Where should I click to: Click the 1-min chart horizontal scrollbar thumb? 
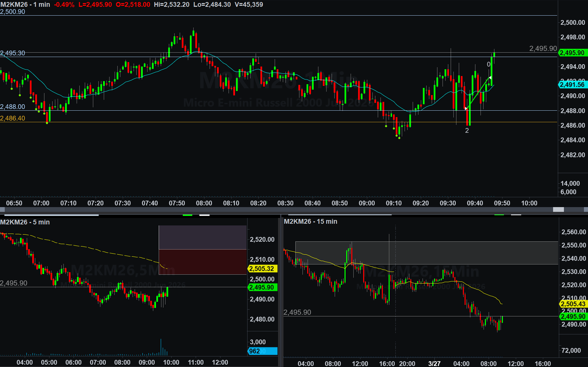click(x=558, y=209)
